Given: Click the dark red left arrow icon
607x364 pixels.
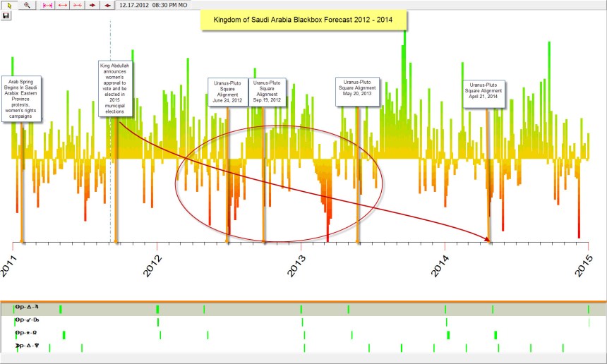Looking at the screenshot, I should (107, 4).
